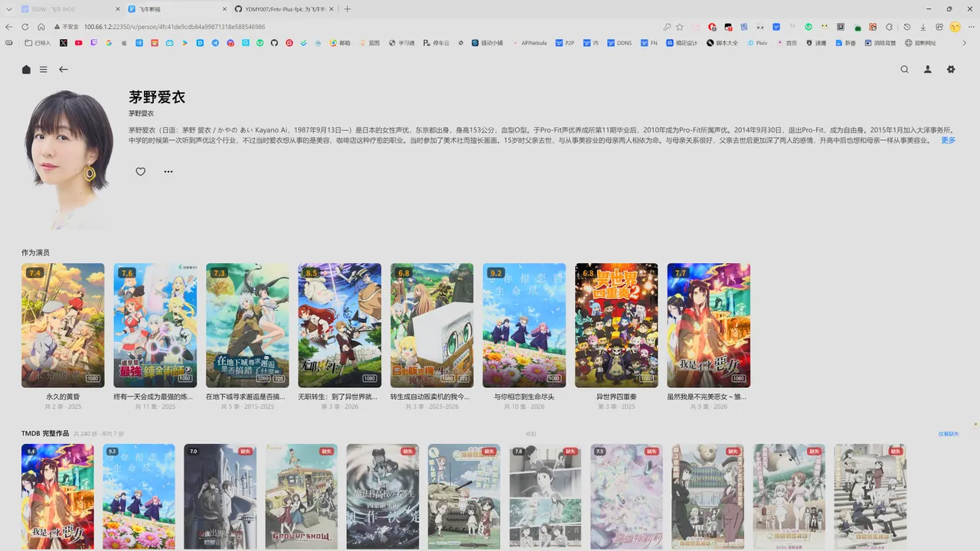This screenshot has width=980, height=551.
Task: Click the 作为演员 section heading
Action: tap(35, 253)
